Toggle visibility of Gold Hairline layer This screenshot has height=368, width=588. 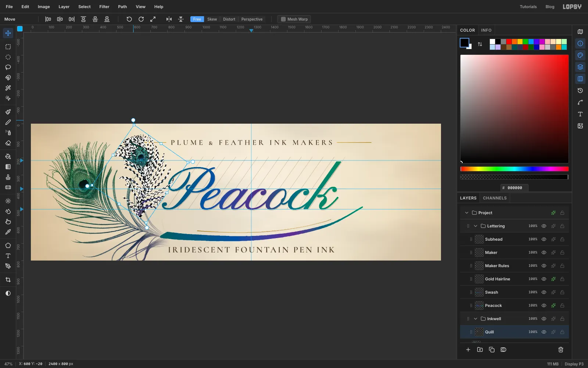tap(544, 279)
